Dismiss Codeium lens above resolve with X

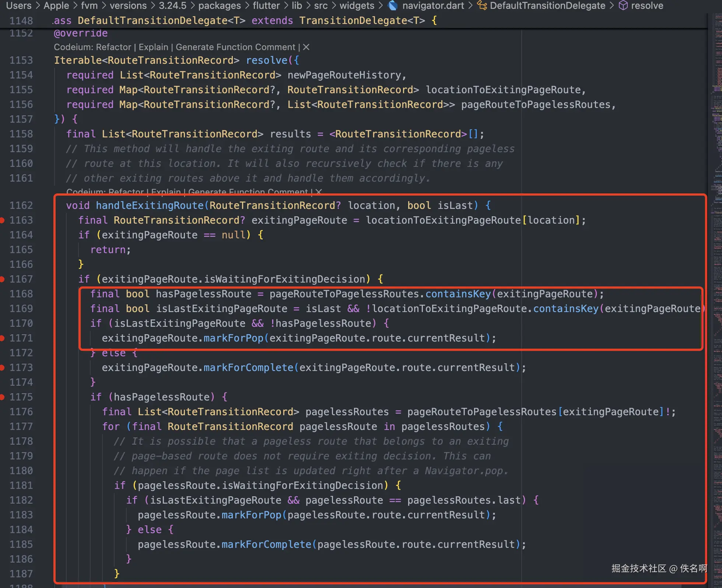[x=306, y=47]
